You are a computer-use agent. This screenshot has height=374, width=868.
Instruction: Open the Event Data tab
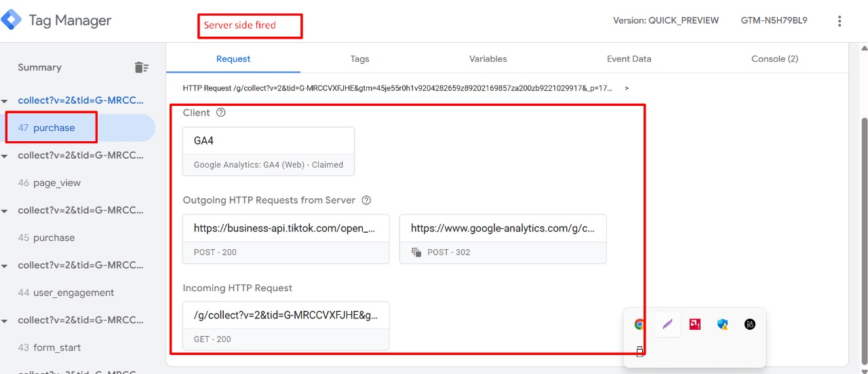(x=629, y=59)
